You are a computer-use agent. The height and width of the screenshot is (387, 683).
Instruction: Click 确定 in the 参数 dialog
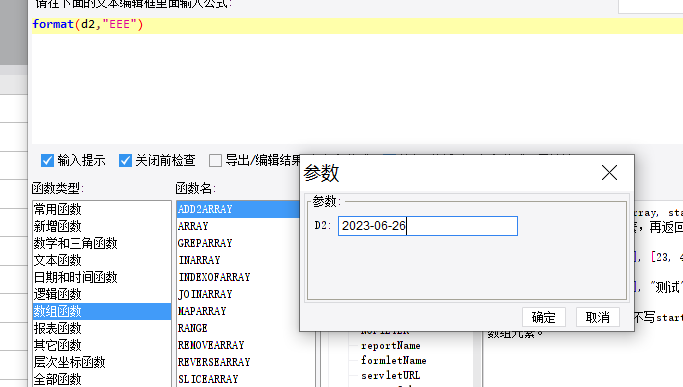pos(544,317)
